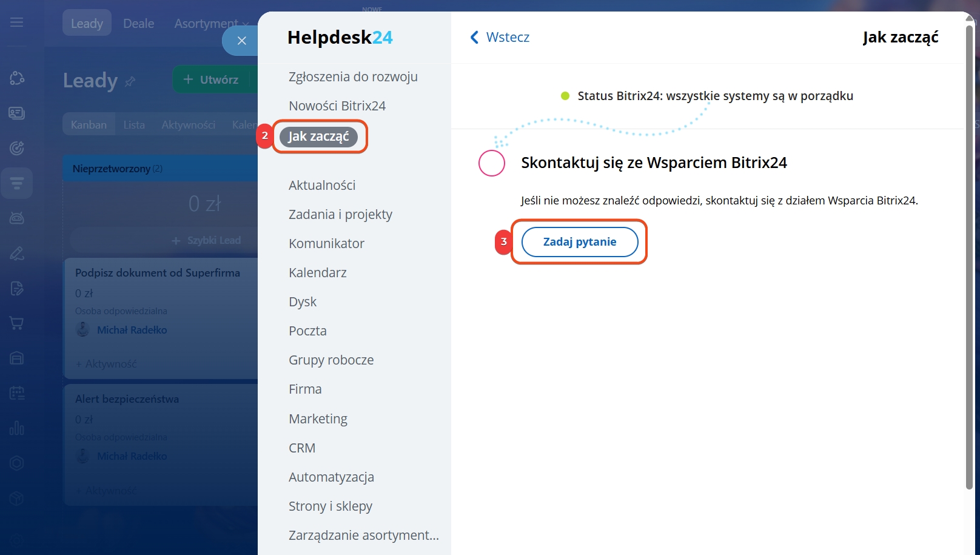980x555 pixels.
Task: Switch to the Deale tab
Action: pos(138,24)
